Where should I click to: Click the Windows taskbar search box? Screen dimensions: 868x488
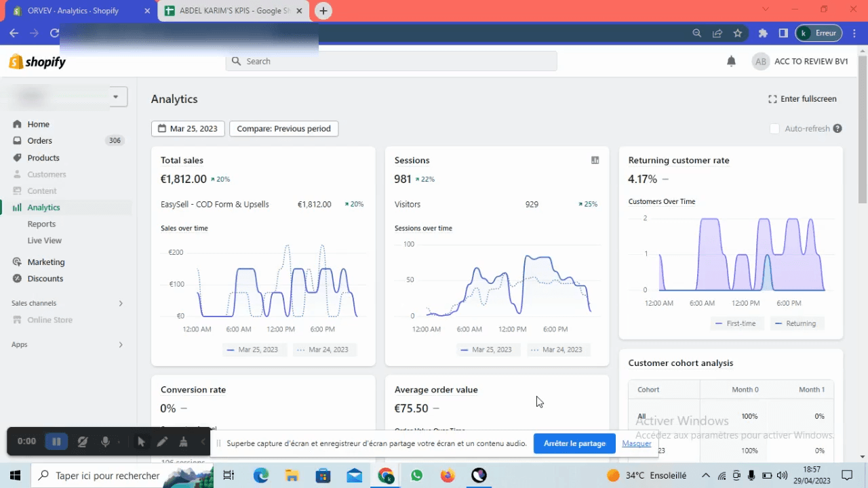pos(121,475)
